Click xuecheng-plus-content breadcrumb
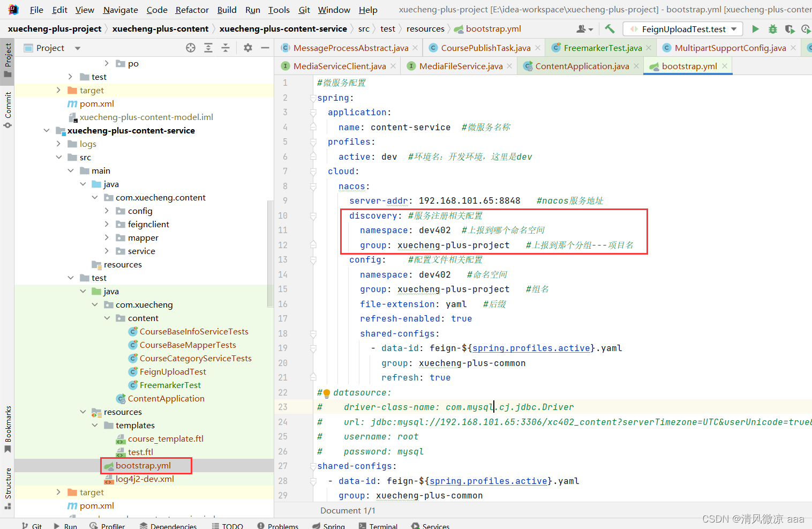The height and width of the screenshot is (529, 812). pyautogui.click(x=160, y=28)
